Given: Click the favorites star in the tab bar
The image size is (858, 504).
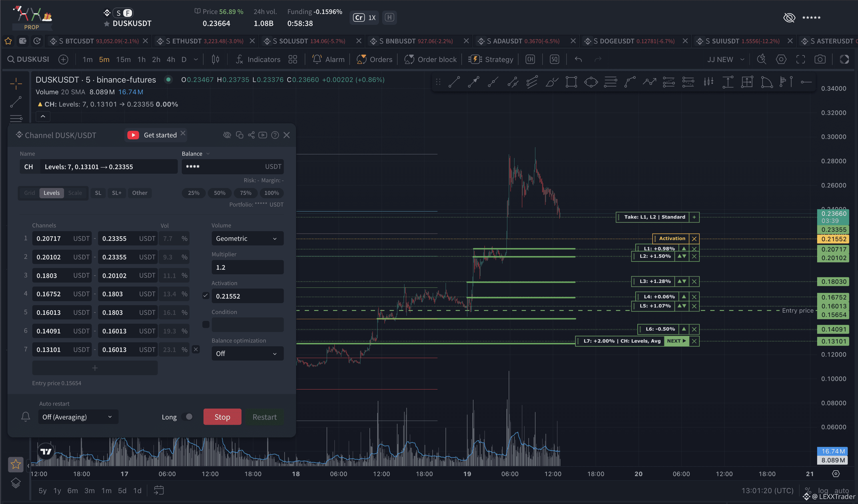Looking at the screenshot, I should 8,41.
